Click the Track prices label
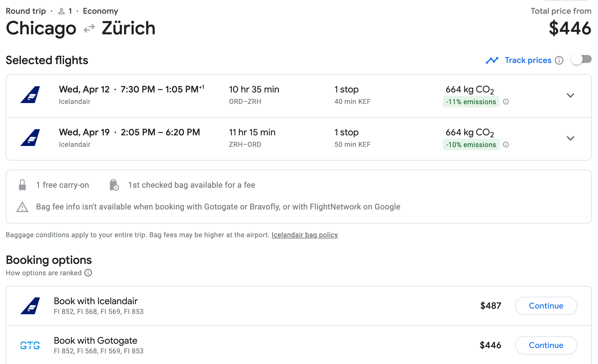This screenshot has height=364, width=598. [x=528, y=60]
